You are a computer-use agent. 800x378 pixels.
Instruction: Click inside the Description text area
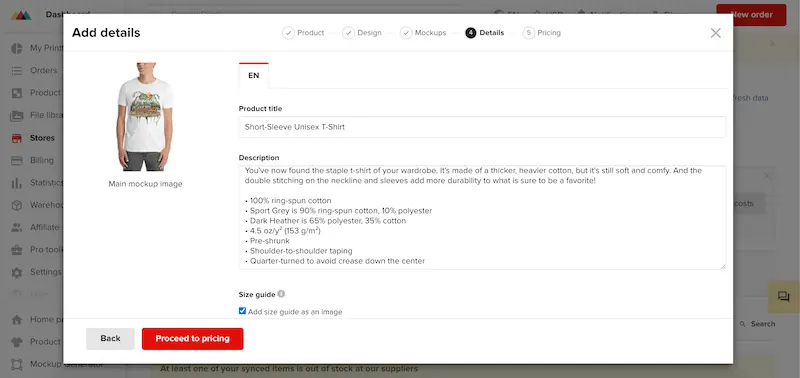[x=482, y=217]
